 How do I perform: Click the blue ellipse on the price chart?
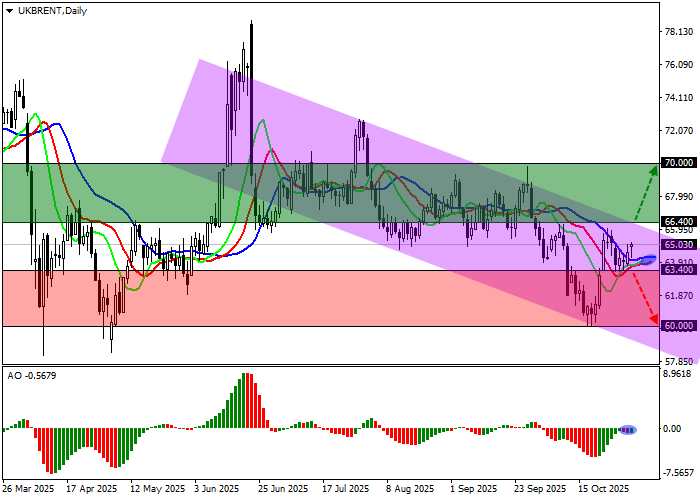(641, 260)
